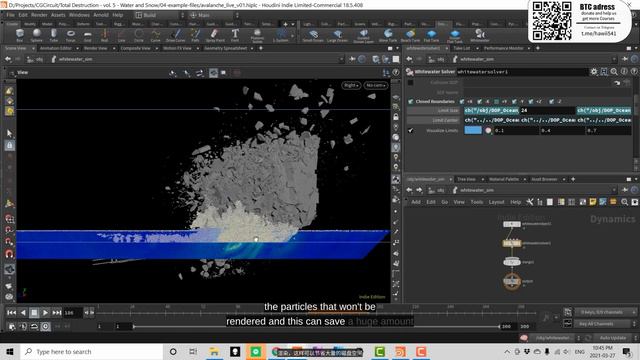This screenshot has width=640, height=360.
Task: Toggle the -Z closed boundary checkbox
Action: coord(552,101)
